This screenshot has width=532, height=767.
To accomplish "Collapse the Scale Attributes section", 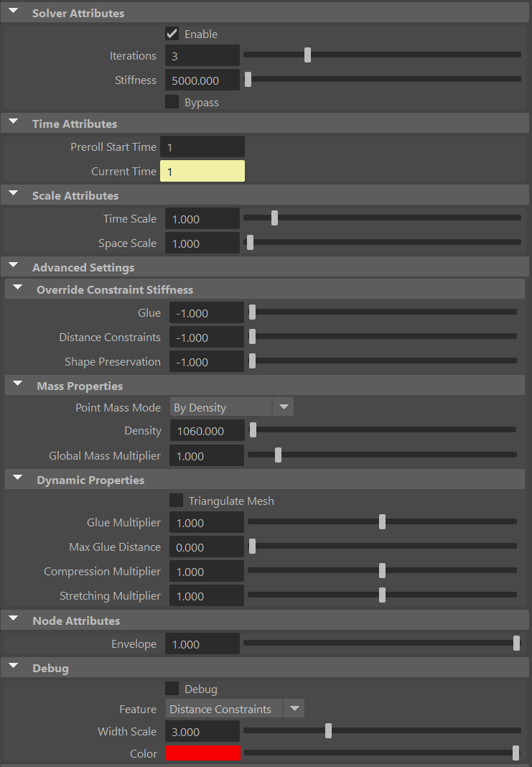I will [x=13, y=193].
